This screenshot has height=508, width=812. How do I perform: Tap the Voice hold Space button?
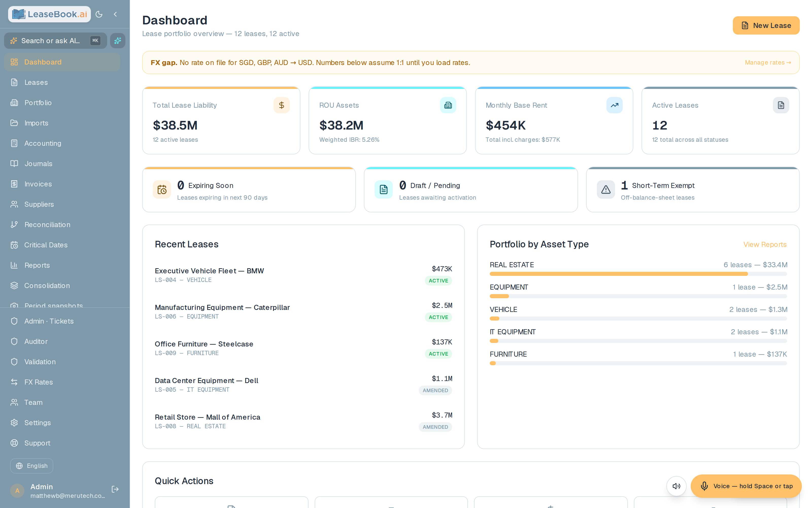(746, 486)
